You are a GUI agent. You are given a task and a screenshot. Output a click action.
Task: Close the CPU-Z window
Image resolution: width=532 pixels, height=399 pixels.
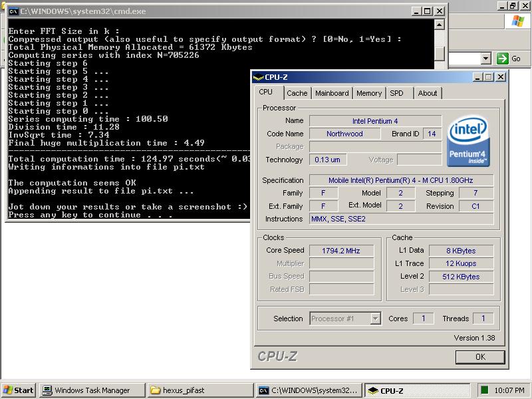tap(501, 77)
